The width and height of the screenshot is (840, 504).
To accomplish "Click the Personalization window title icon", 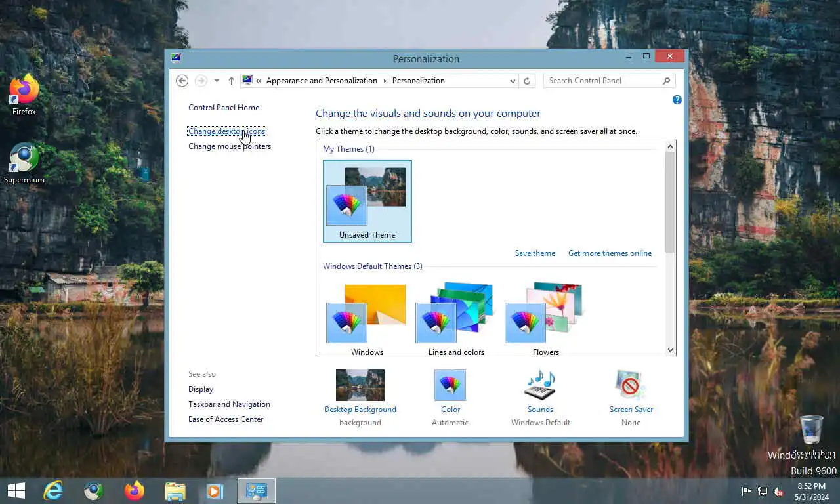I will 176,58.
